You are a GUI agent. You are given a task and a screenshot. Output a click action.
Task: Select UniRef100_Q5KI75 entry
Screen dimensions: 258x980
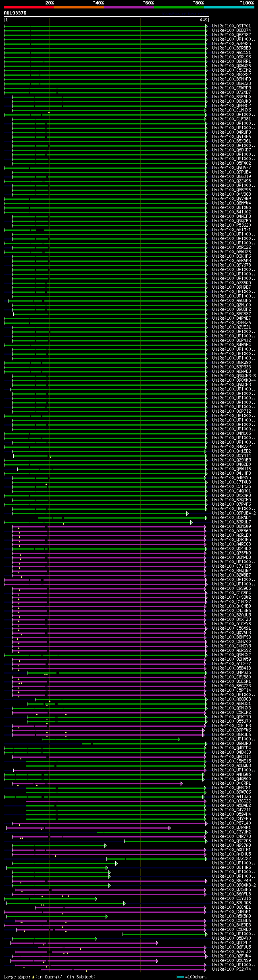point(231,717)
